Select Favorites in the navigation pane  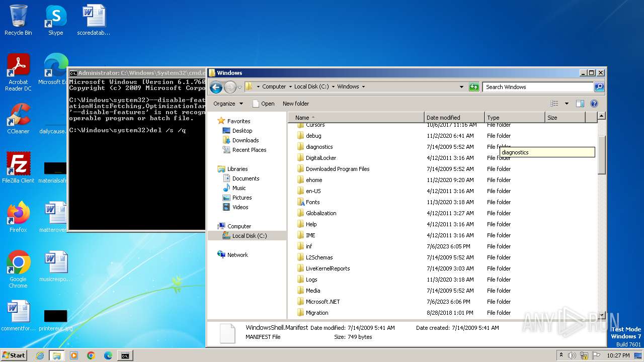[238, 121]
